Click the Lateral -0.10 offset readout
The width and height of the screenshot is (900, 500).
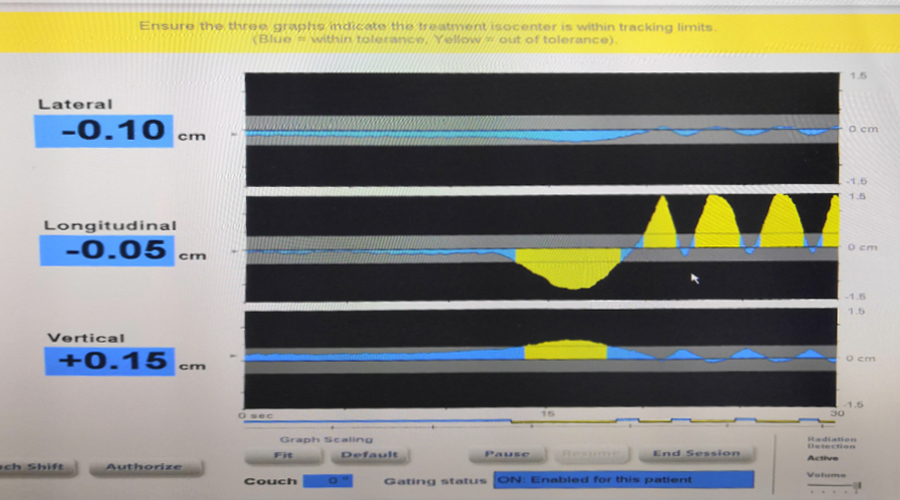click(x=104, y=131)
